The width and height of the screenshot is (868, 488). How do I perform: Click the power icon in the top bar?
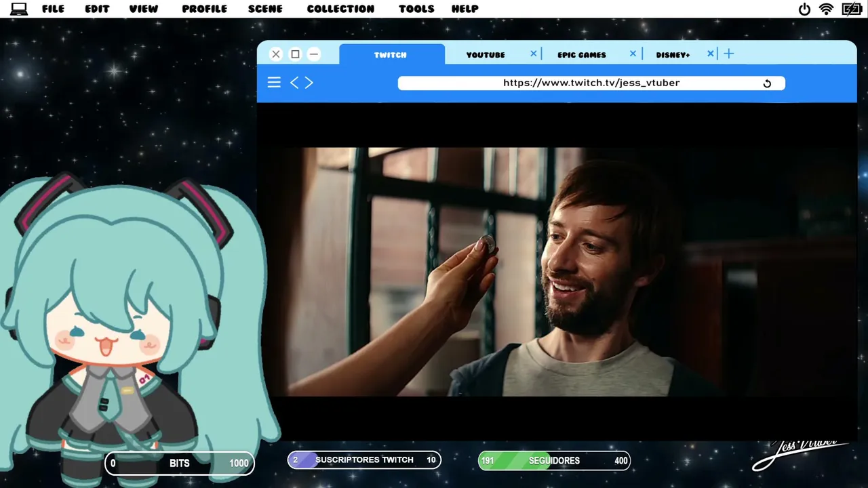804,9
